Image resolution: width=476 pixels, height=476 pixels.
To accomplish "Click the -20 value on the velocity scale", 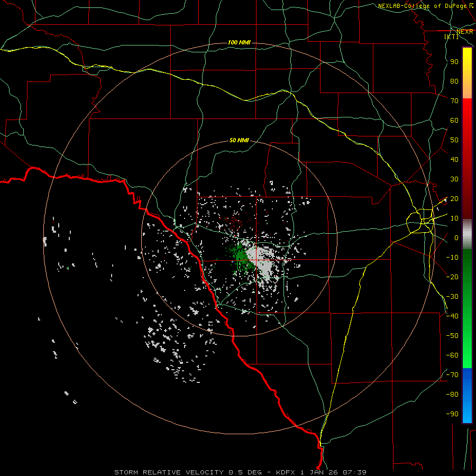I will tap(452, 277).
